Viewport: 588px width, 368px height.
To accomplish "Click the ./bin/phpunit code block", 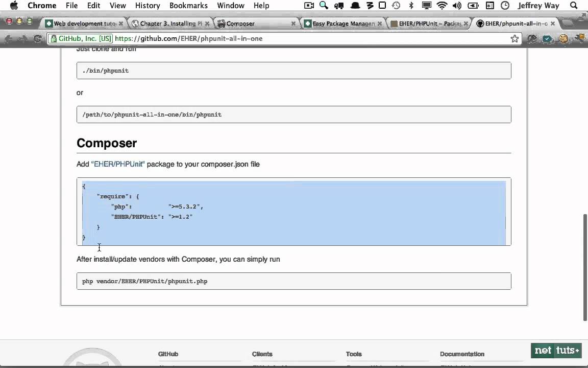I will click(x=293, y=71).
